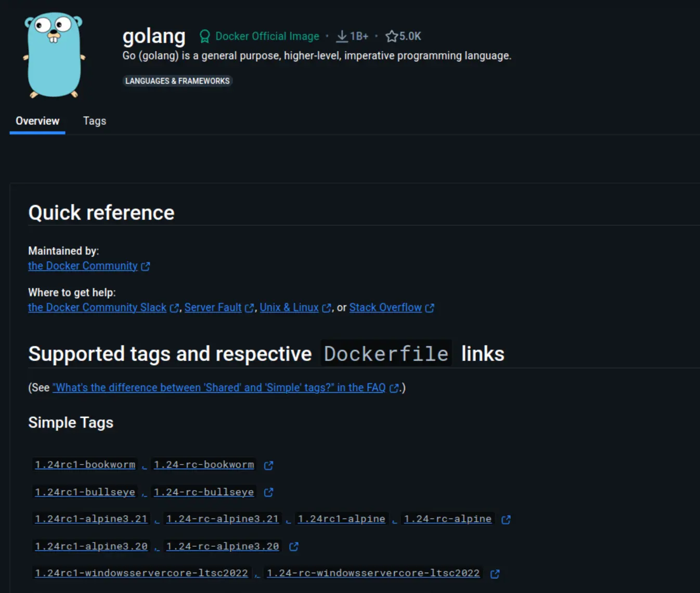Click the star icon showing 5.0K
The image size is (700, 593).
click(392, 36)
